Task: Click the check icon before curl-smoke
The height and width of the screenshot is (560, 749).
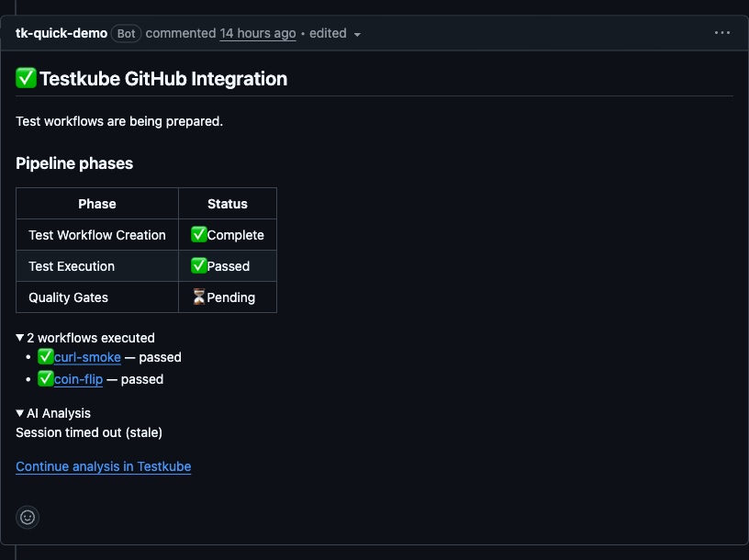Action: pos(45,356)
